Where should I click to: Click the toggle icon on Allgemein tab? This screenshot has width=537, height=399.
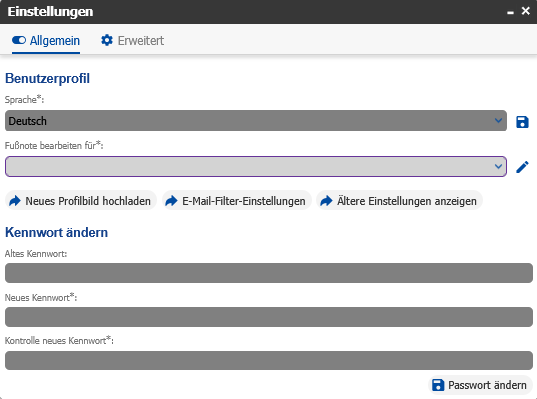pos(19,40)
